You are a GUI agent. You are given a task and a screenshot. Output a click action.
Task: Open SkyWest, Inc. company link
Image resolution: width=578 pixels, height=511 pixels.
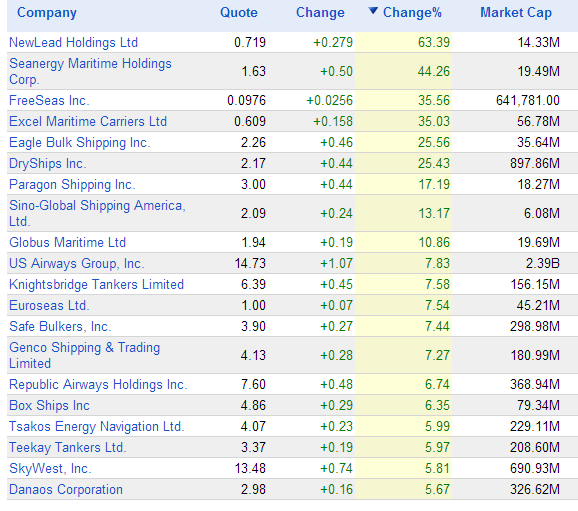point(50,468)
